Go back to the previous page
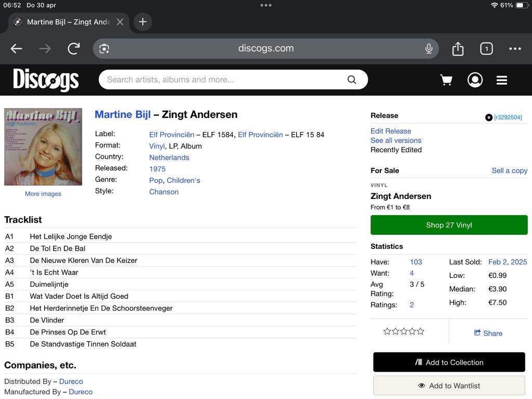Screen dimensions: 532x399 [16, 49]
